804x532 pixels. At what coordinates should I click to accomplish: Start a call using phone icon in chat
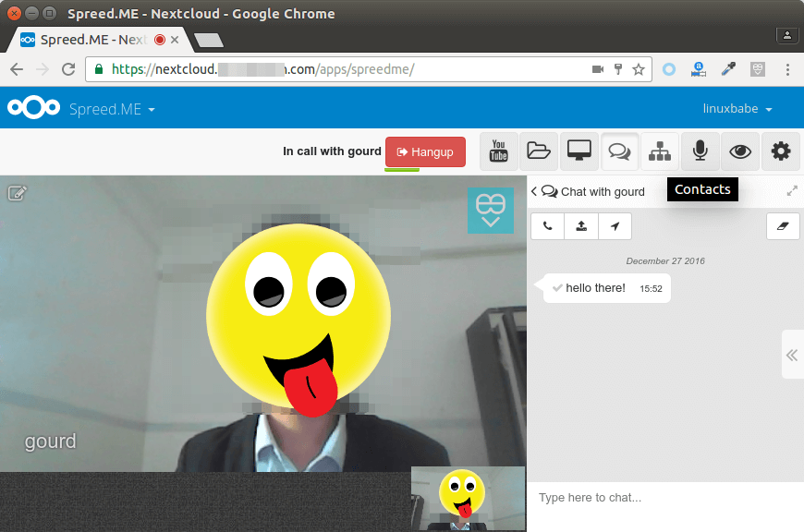point(548,226)
